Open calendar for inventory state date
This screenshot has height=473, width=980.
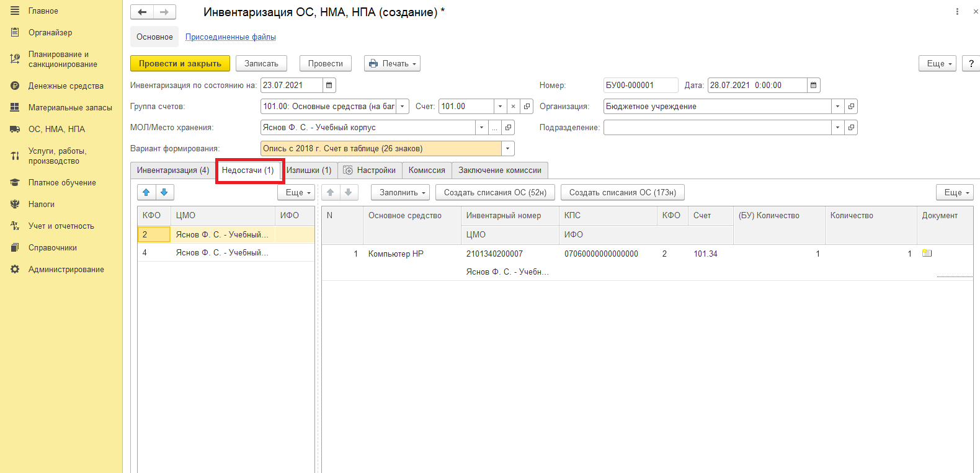click(329, 86)
